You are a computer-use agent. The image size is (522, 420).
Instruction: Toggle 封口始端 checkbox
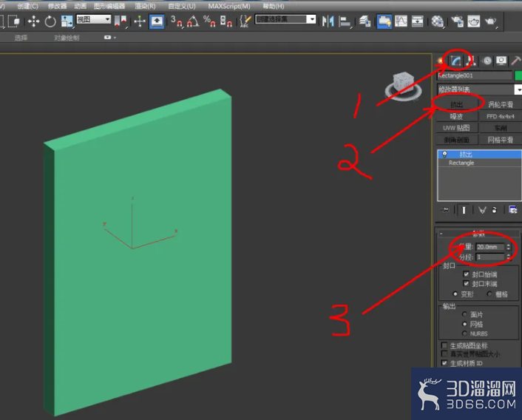point(467,274)
